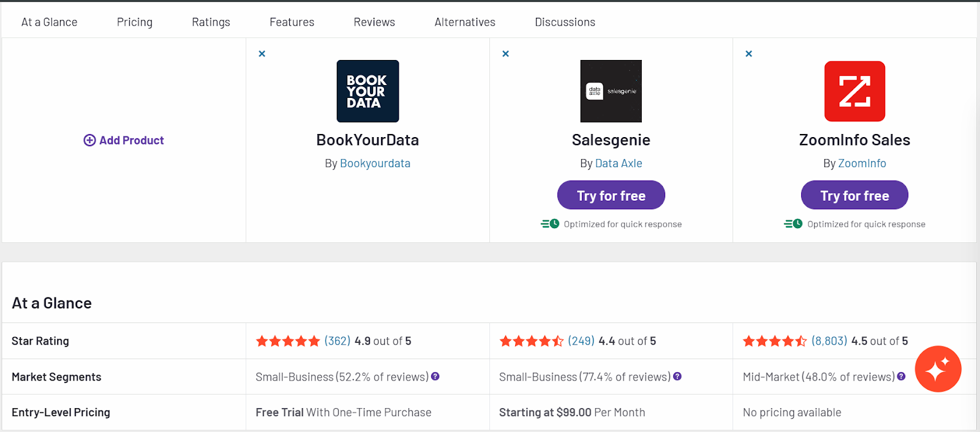Click the ZoomInfo Sales red logo
Image resolution: width=980 pixels, height=432 pixels.
tap(854, 91)
